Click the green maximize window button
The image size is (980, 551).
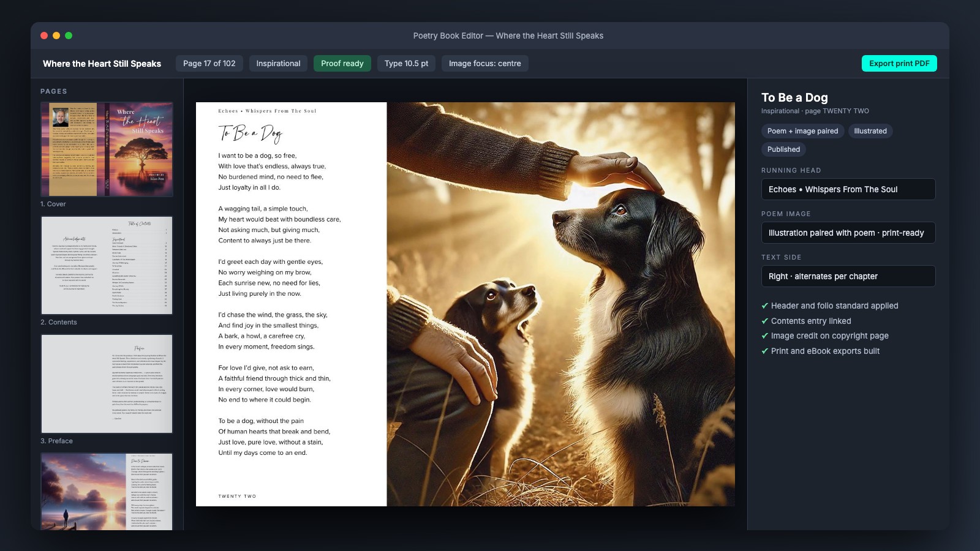pos(69,36)
